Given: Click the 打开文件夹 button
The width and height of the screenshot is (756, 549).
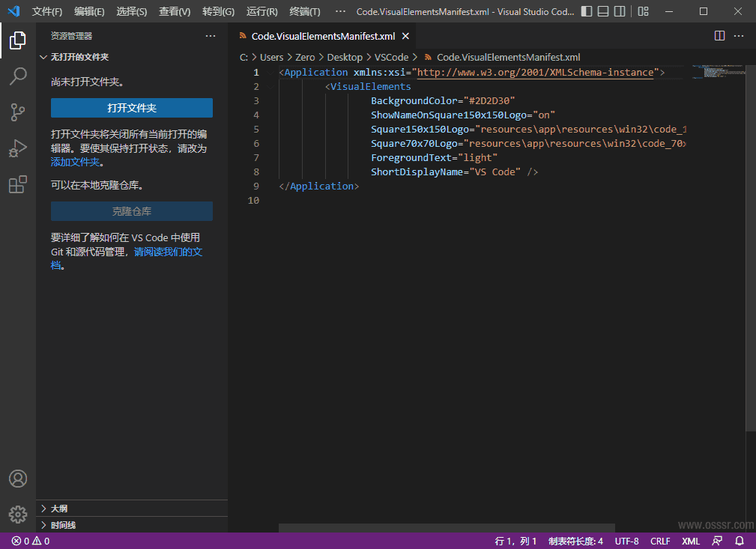Looking at the screenshot, I should [x=132, y=108].
